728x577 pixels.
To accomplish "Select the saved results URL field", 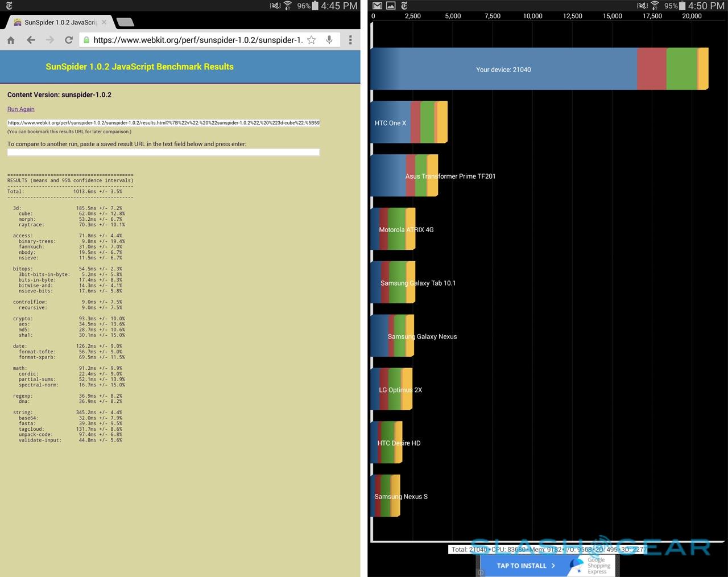I will [164, 122].
